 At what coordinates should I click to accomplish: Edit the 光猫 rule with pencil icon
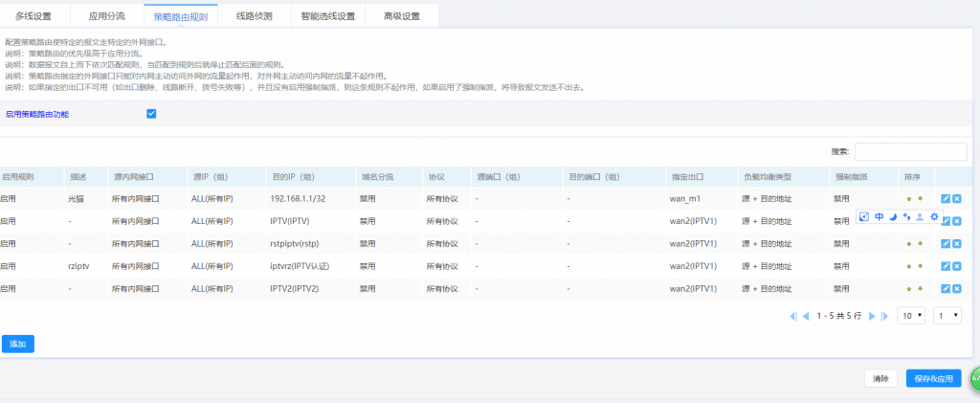pos(946,198)
